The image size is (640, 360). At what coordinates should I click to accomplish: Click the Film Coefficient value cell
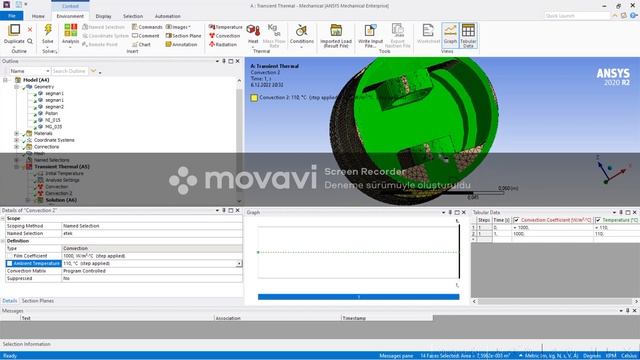click(x=151, y=256)
